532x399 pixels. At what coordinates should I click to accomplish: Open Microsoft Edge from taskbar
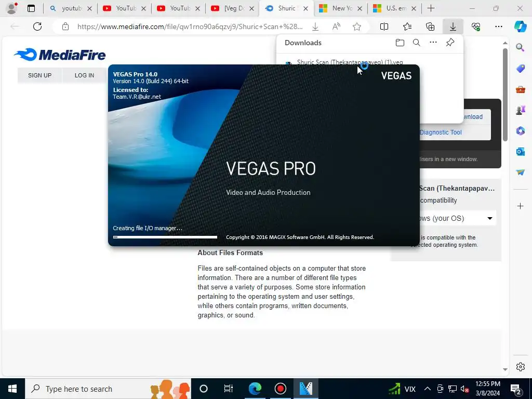[255, 389]
